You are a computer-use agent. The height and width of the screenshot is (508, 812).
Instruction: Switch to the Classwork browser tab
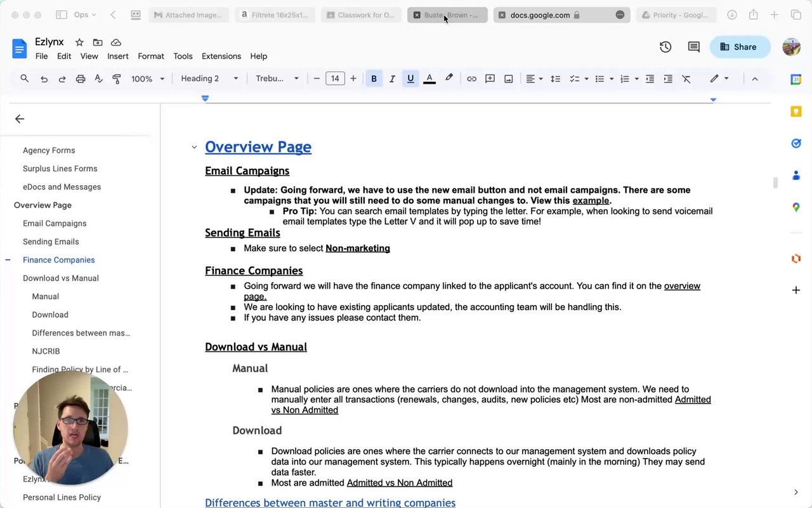(x=361, y=15)
